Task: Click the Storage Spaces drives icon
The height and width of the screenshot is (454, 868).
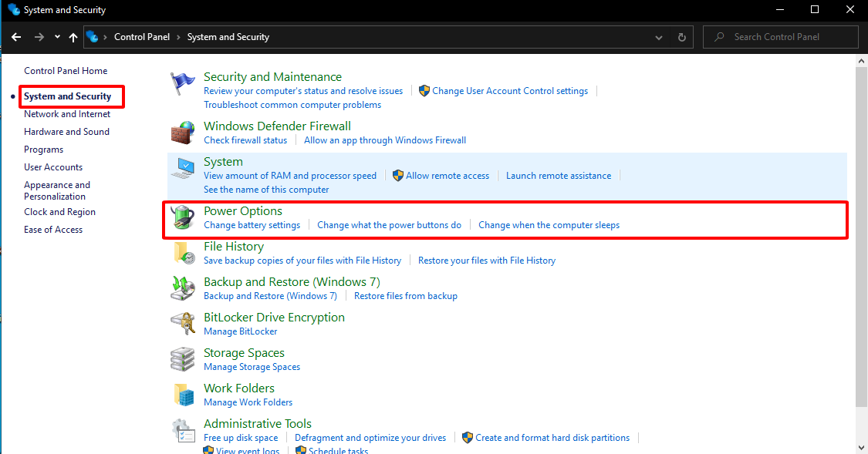Action: (183, 359)
